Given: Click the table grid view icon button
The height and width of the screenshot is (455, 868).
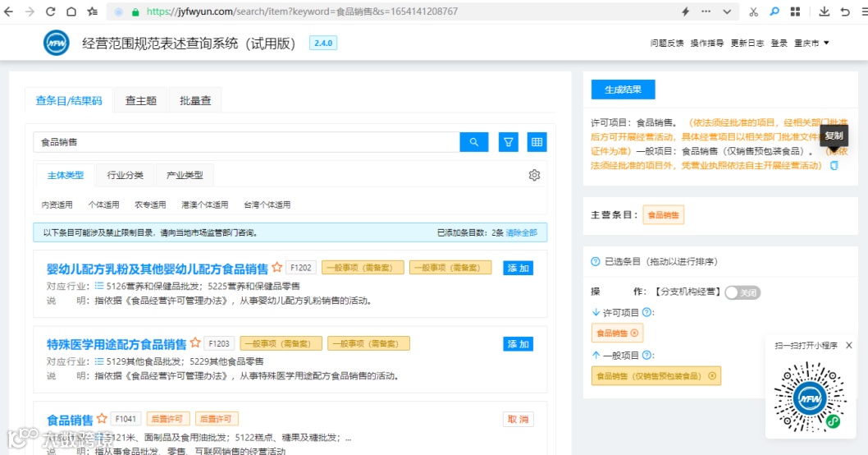Looking at the screenshot, I should [537, 142].
